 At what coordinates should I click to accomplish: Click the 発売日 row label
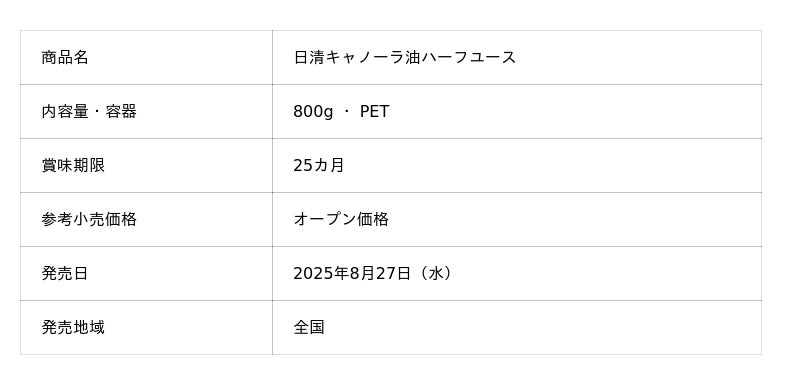tap(65, 274)
